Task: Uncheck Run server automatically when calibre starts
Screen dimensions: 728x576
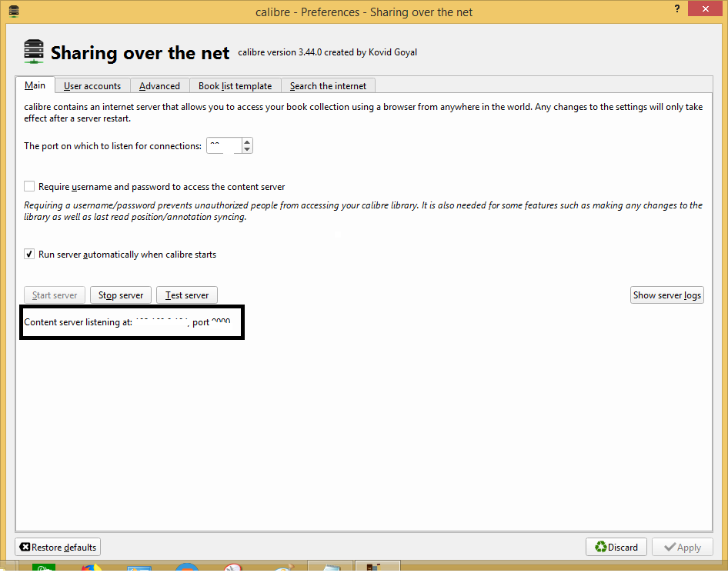Action: click(x=29, y=255)
